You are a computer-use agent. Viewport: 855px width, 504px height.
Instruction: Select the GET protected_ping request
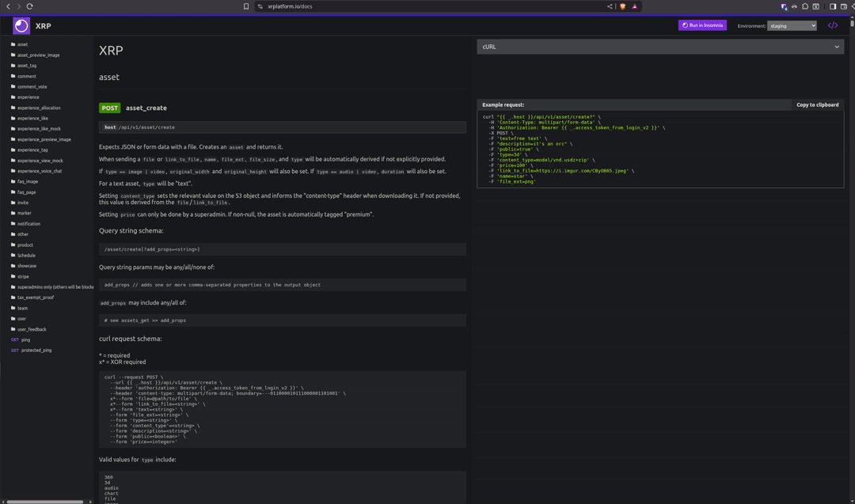pyautogui.click(x=36, y=350)
